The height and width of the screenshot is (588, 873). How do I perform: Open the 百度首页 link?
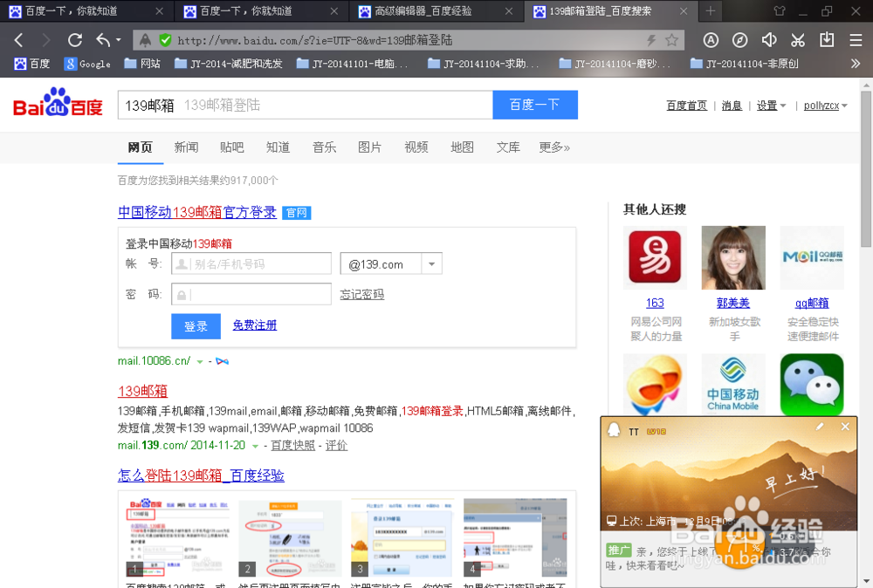(x=686, y=106)
